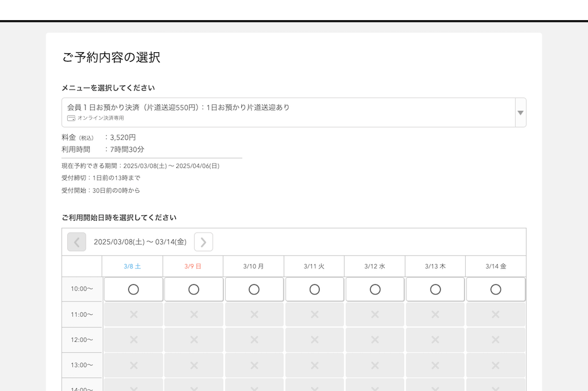Click the grayed previous week arrow
The width and height of the screenshot is (588, 391).
[76, 241]
